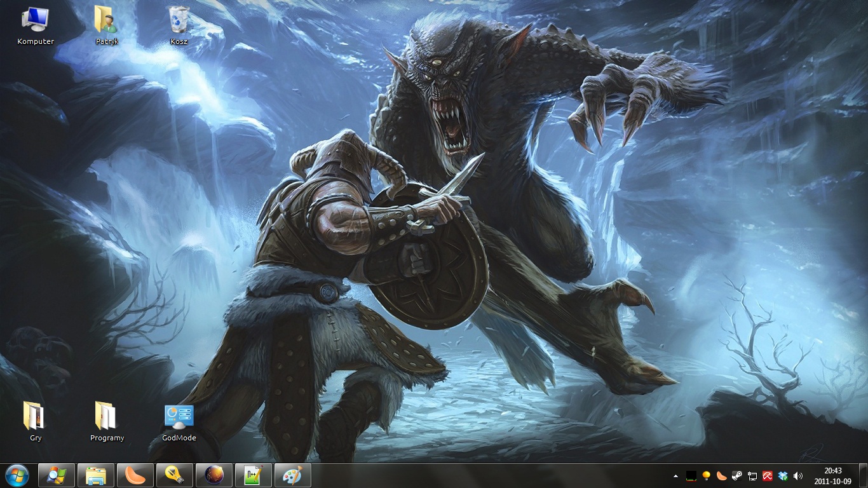Click the Show desktop button
This screenshot has height=488, width=868.
click(x=863, y=476)
